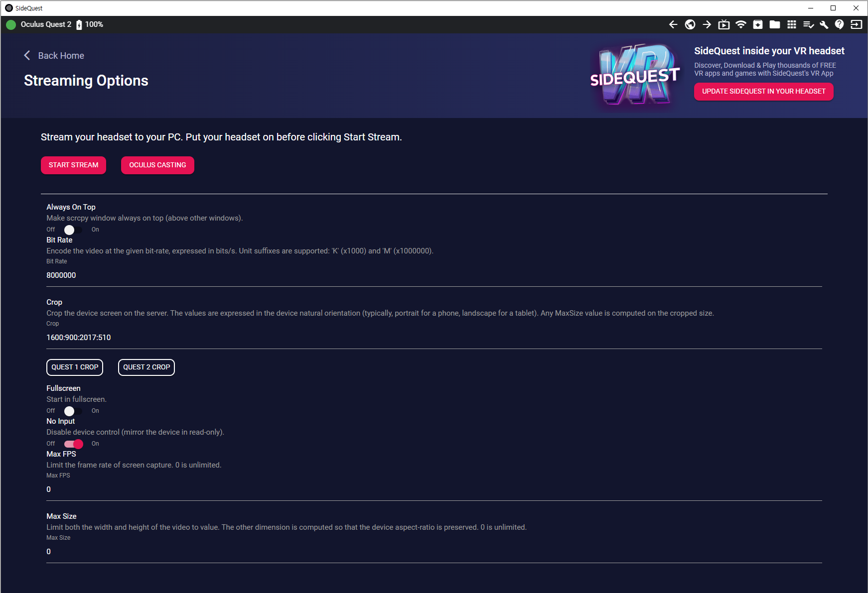Screen dimensions: 868x593
Task: Click the SideQuest VR banner image
Action: pyautogui.click(x=635, y=75)
